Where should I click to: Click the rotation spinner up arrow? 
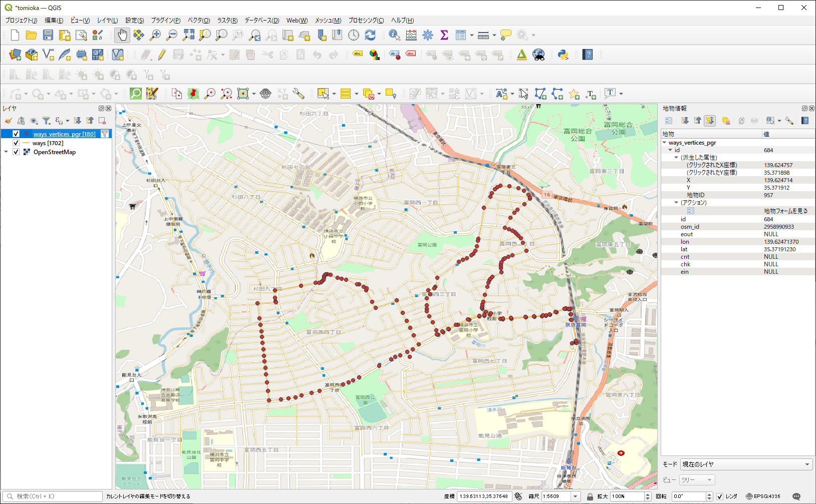(709, 494)
